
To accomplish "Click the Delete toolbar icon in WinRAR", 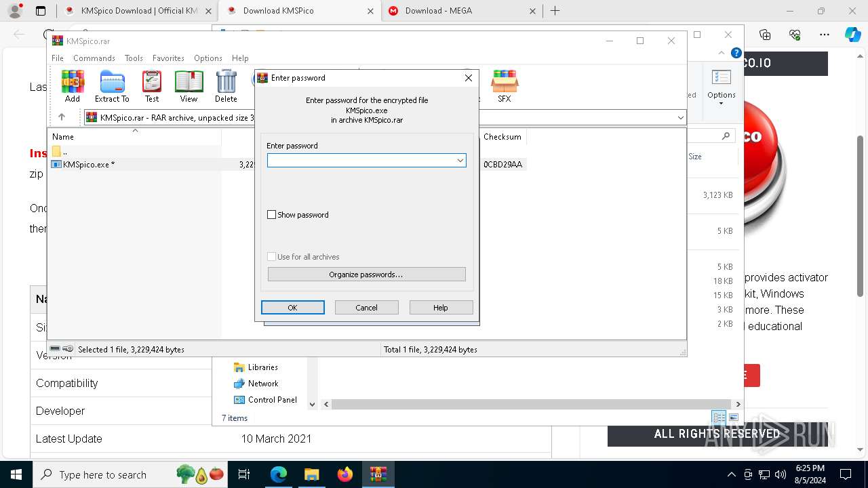I will pos(226,86).
